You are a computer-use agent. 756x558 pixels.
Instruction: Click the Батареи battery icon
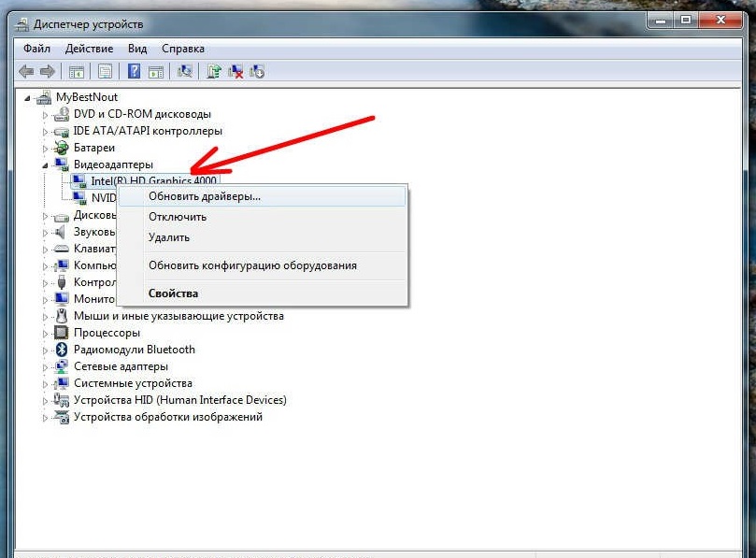[x=62, y=148]
